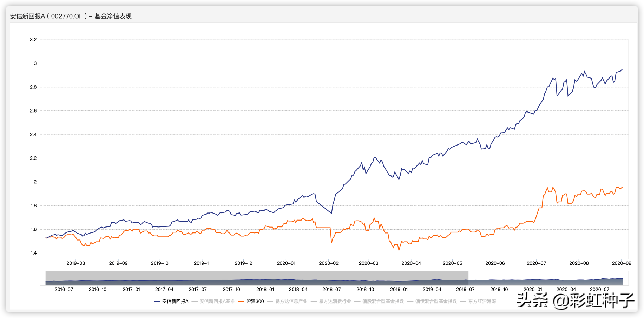This screenshot has width=644, height=318.
Task: Click the 2018-01 label on navigator timeline
Action: point(265,290)
